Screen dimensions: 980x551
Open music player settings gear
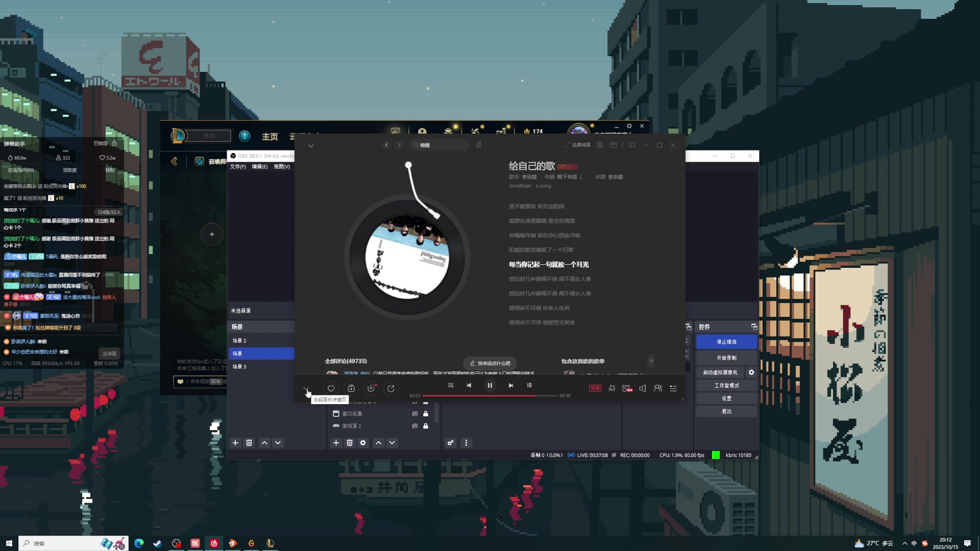click(600, 145)
